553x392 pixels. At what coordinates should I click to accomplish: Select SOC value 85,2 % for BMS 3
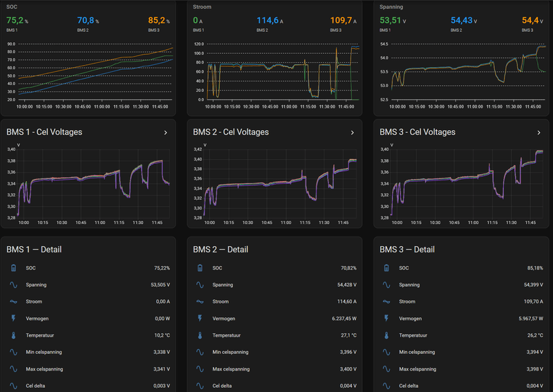coord(159,21)
